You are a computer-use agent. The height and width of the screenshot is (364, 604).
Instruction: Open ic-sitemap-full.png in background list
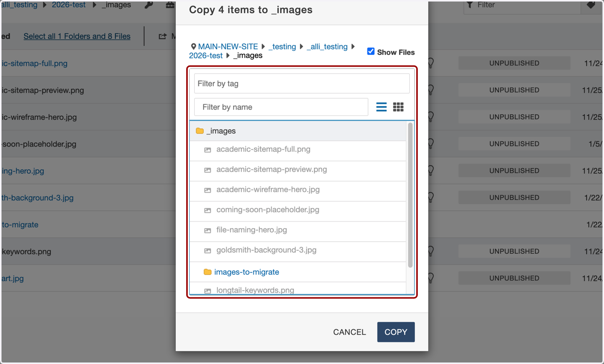tap(34, 63)
